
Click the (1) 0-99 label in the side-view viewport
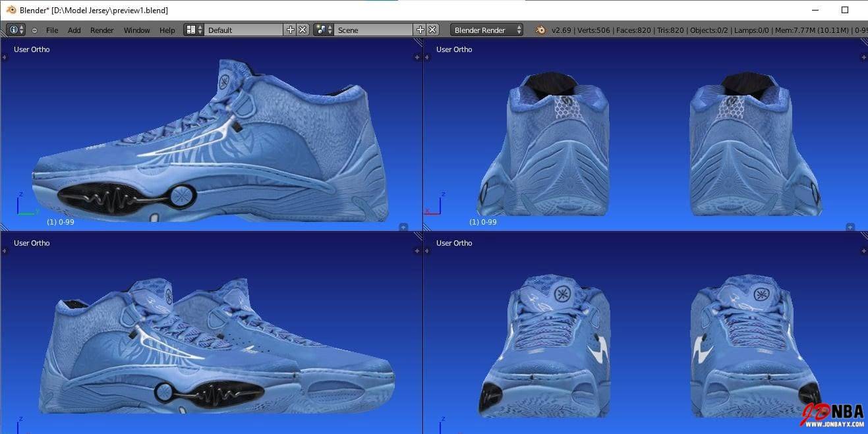60,222
